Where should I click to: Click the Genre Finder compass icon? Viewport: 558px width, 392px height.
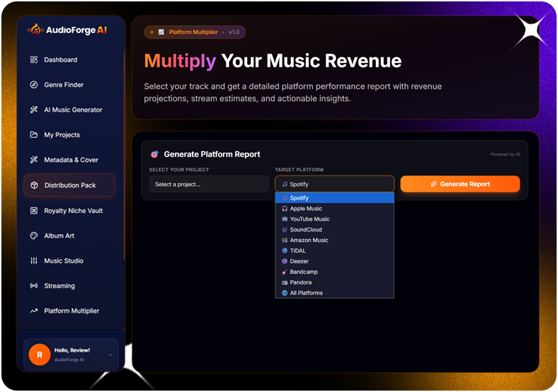click(34, 85)
